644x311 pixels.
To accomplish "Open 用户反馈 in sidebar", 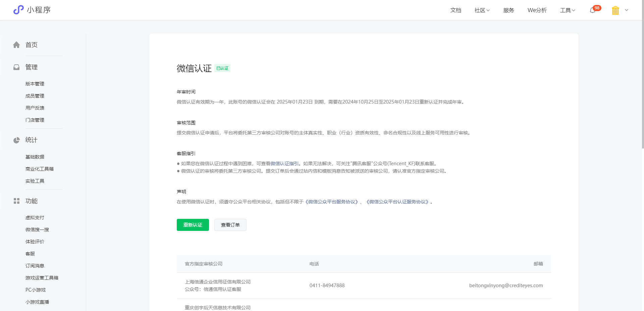I will click(x=35, y=108).
